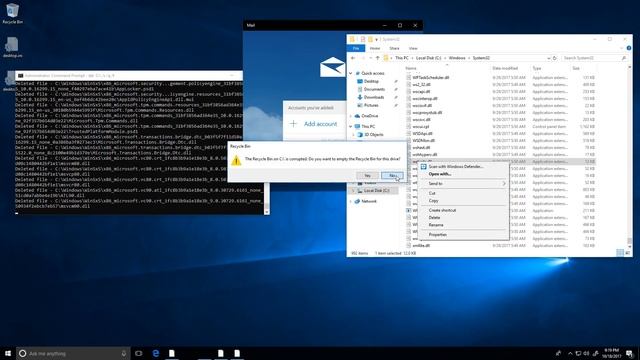Choose Rename in the context menu
Viewport: 640px width, 360px height.
coord(464,225)
